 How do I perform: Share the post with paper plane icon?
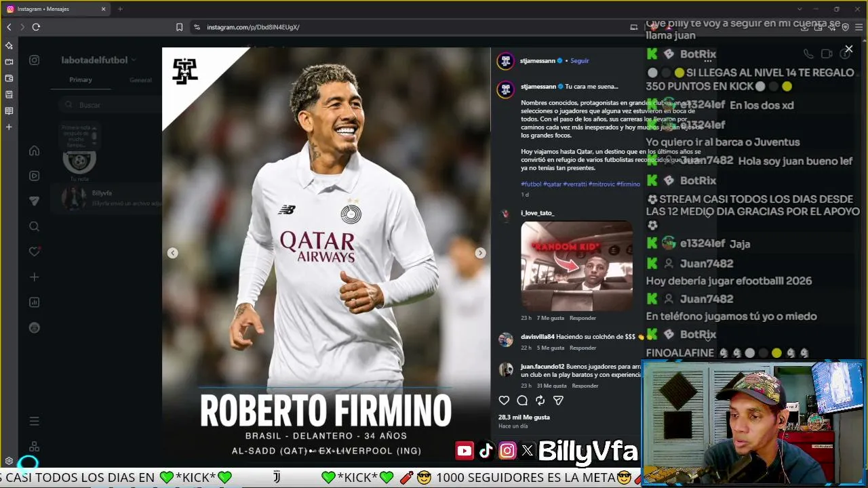click(558, 401)
